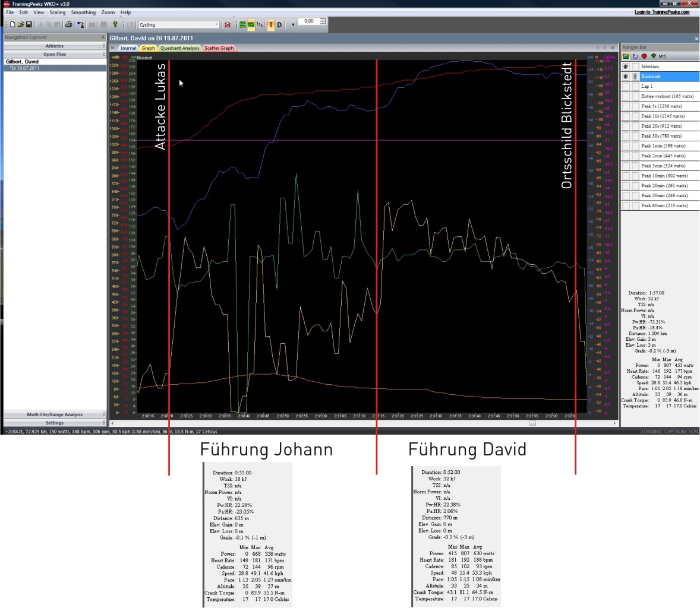
Task: Click the Open folder toolbar icon
Action: (x=21, y=24)
